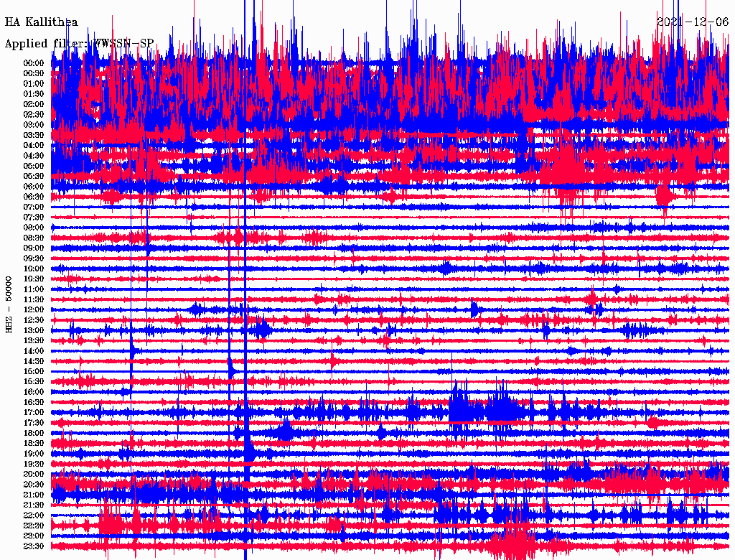
Task: Select the 23:30 time label
Action: tap(34, 546)
